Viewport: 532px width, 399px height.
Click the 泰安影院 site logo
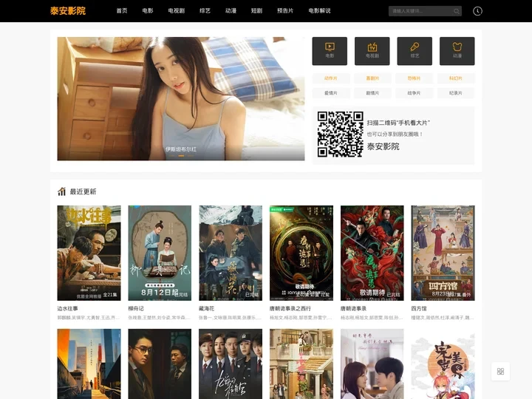(x=68, y=11)
